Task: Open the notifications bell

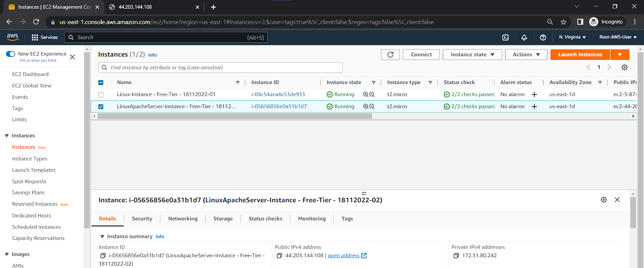Action: (524, 37)
